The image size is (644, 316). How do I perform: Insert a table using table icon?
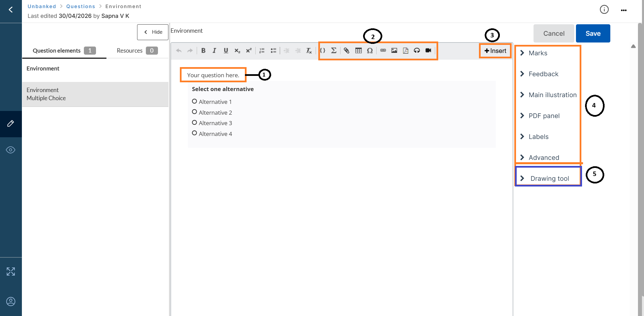tap(358, 51)
